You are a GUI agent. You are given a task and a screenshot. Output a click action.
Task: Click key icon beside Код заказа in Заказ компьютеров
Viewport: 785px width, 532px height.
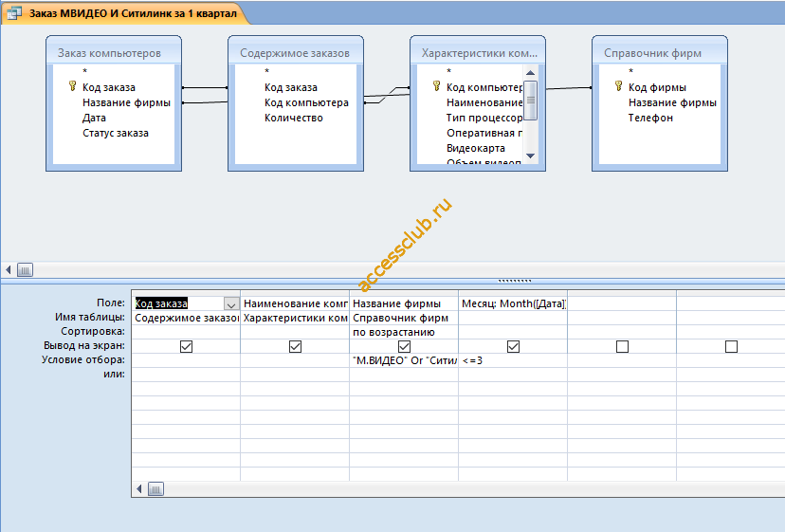click(x=73, y=86)
